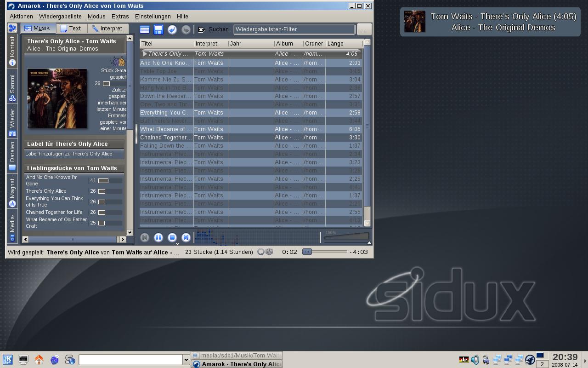Click favorite track 'What Became of Old Father Craft'
The image size is (588, 368).
tap(56, 223)
